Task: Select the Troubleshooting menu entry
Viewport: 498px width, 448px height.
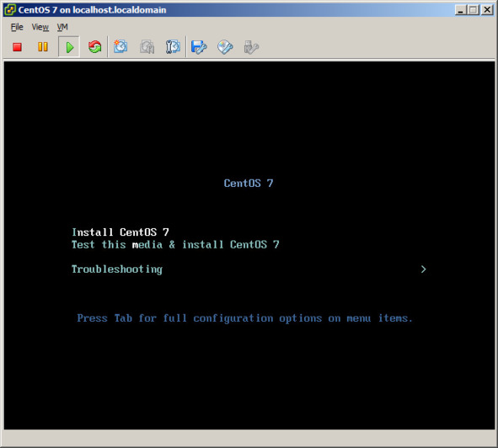Action: click(x=117, y=269)
